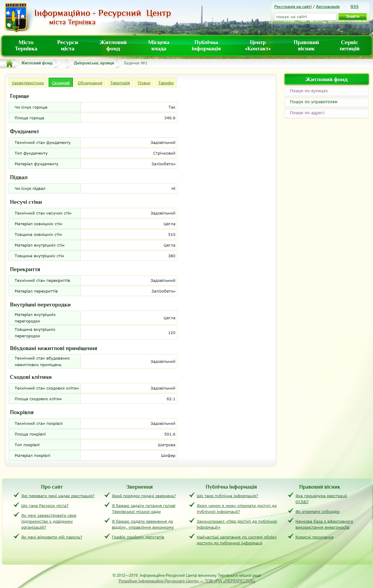Screen dimensions: 373x588
Task: Click the Інформаційно - Ресурсний Центр site title
Action: click(x=103, y=13)
